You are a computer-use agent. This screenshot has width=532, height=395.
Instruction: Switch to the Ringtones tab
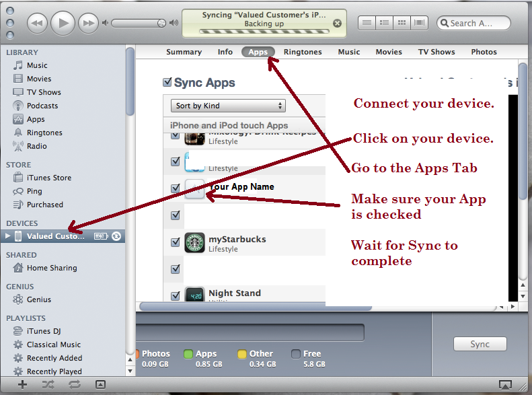(x=303, y=52)
